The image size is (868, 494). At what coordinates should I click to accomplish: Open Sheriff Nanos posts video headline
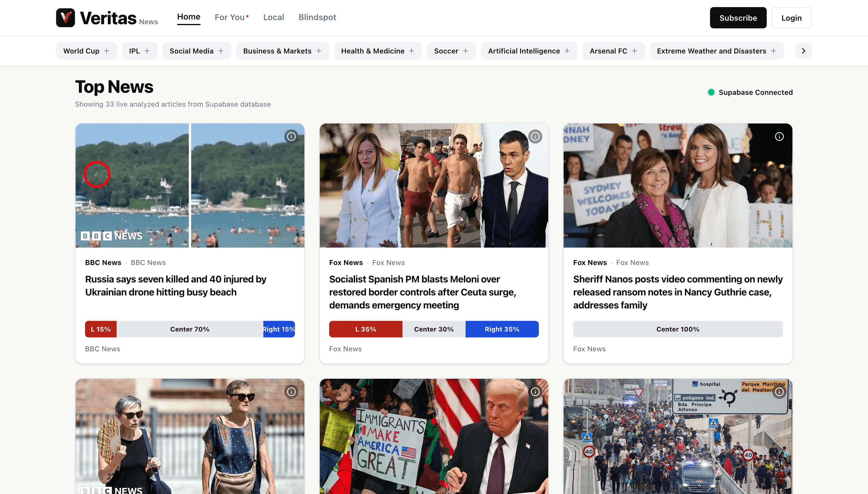click(x=678, y=292)
